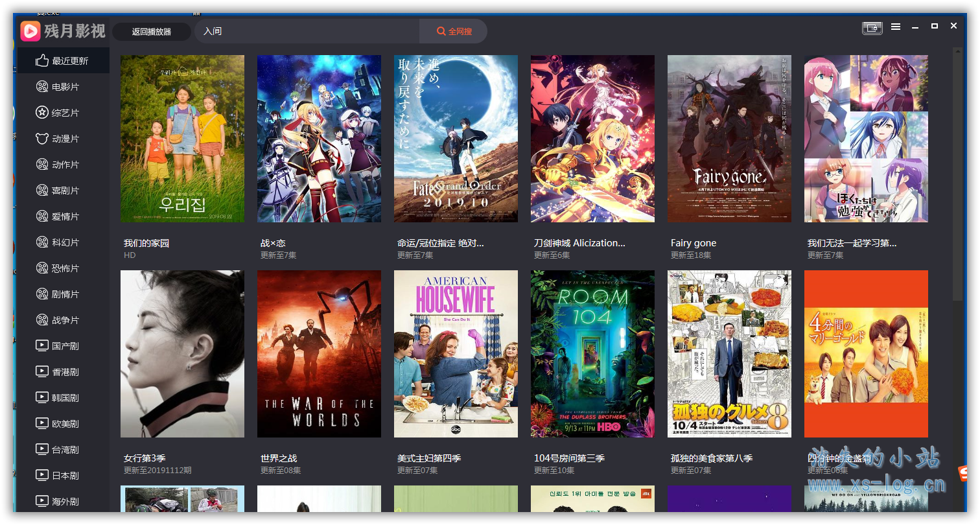Click the 104号房间第三季 title
980x525 pixels.
(x=569, y=458)
